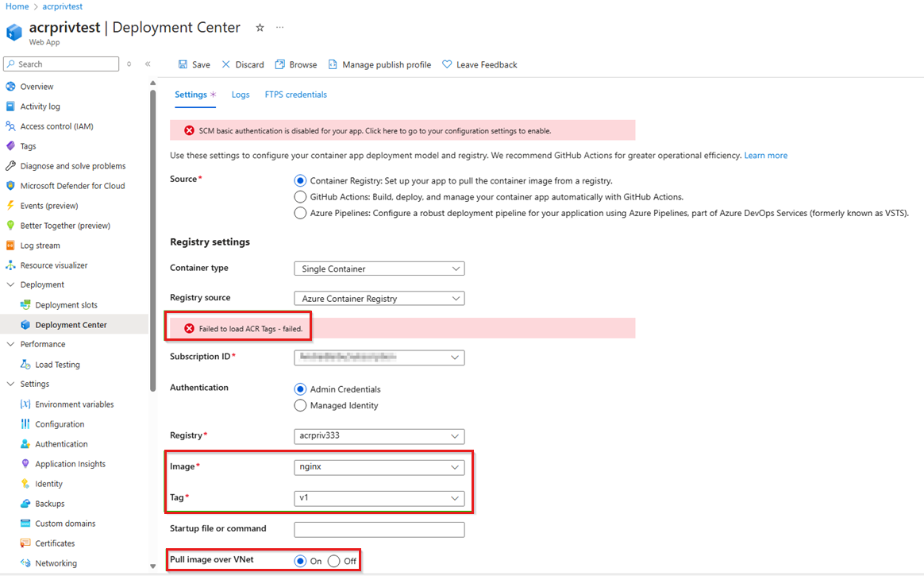
Task: Click the Resource visualizer icon
Action: [10, 265]
